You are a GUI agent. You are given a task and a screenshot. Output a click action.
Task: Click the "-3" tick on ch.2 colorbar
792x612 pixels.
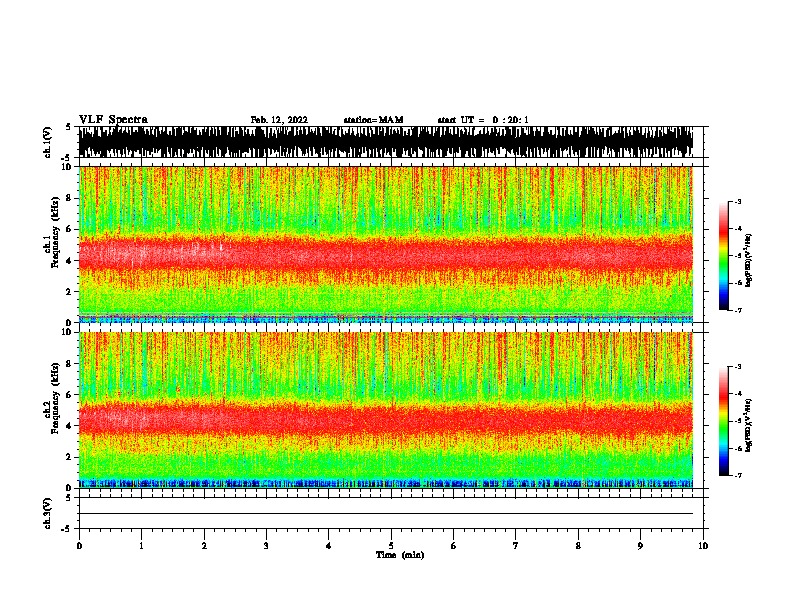click(738, 367)
